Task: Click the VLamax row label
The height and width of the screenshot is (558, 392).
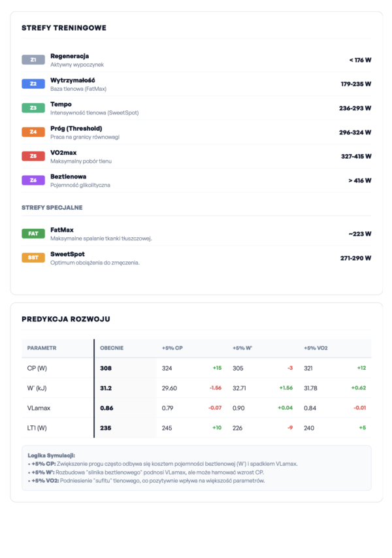Action: (x=39, y=408)
